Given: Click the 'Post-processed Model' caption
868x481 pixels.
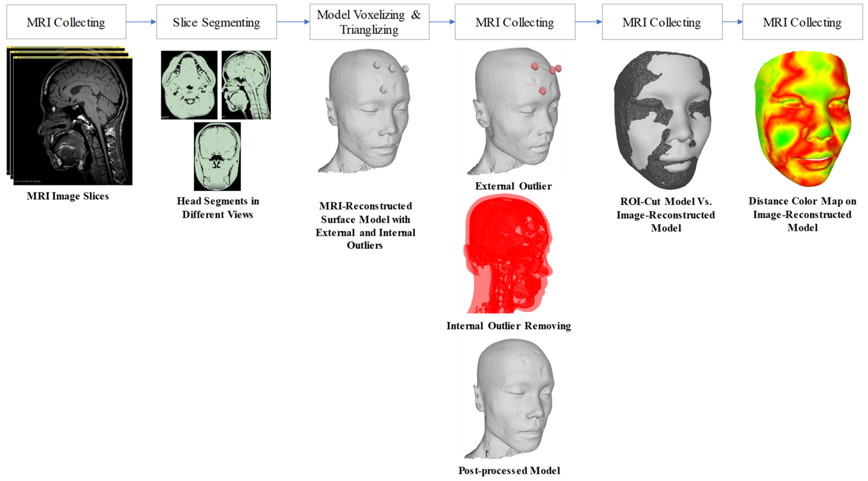Looking at the screenshot, I should 509,471.
